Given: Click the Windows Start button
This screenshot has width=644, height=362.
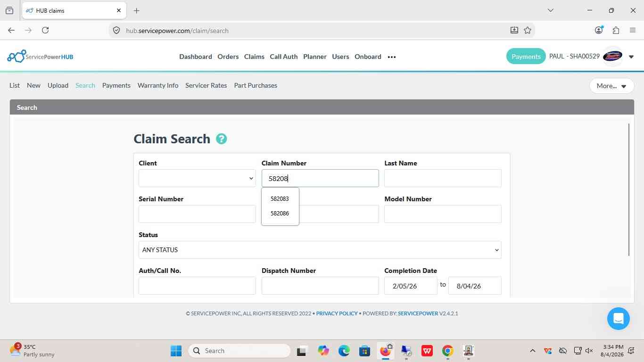Looking at the screenshot, I should [x=176, y=351].
